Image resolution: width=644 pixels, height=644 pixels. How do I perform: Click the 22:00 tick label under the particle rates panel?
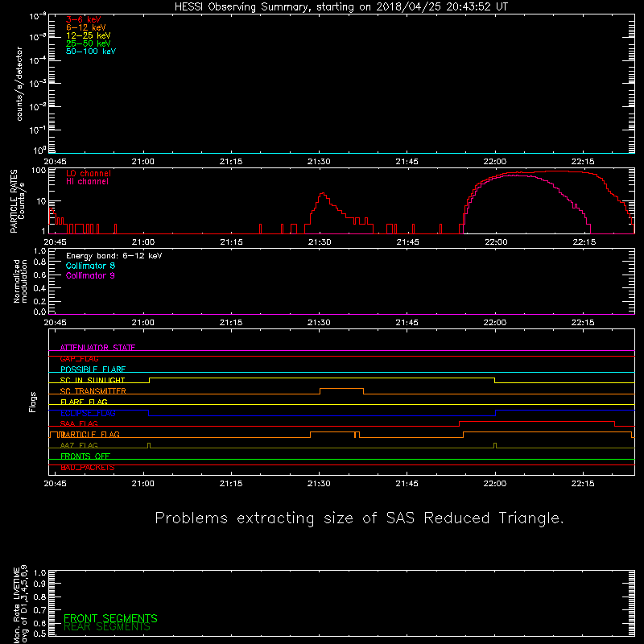(x=496, y=242)
